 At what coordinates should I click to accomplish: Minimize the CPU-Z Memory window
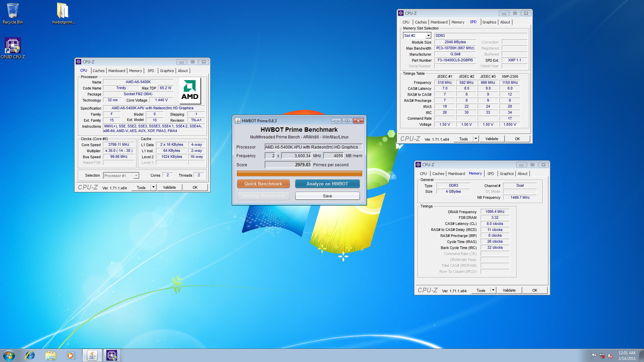coord(521,165)
